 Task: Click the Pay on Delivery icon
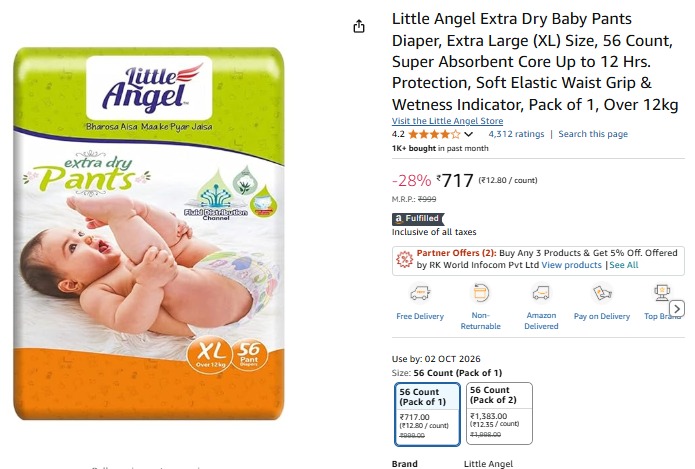point(602,293)
